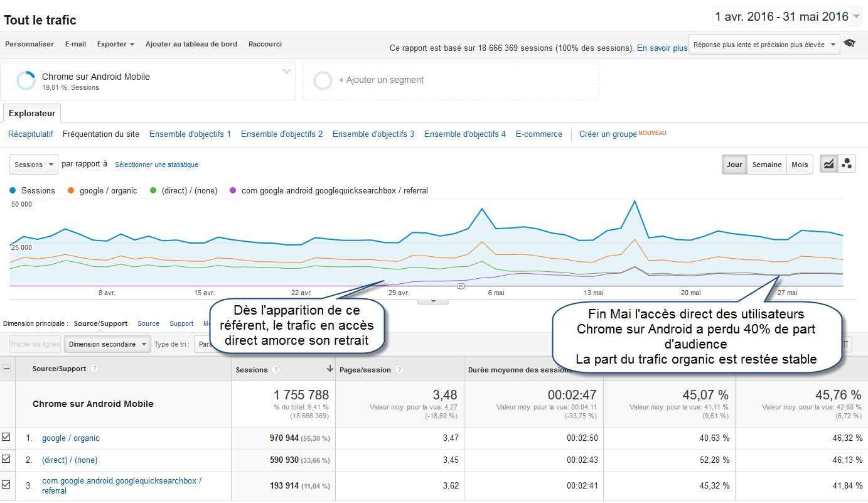Click Créer un groupe link
This screenshot has height=503, width=868.
tap(608, 134)
